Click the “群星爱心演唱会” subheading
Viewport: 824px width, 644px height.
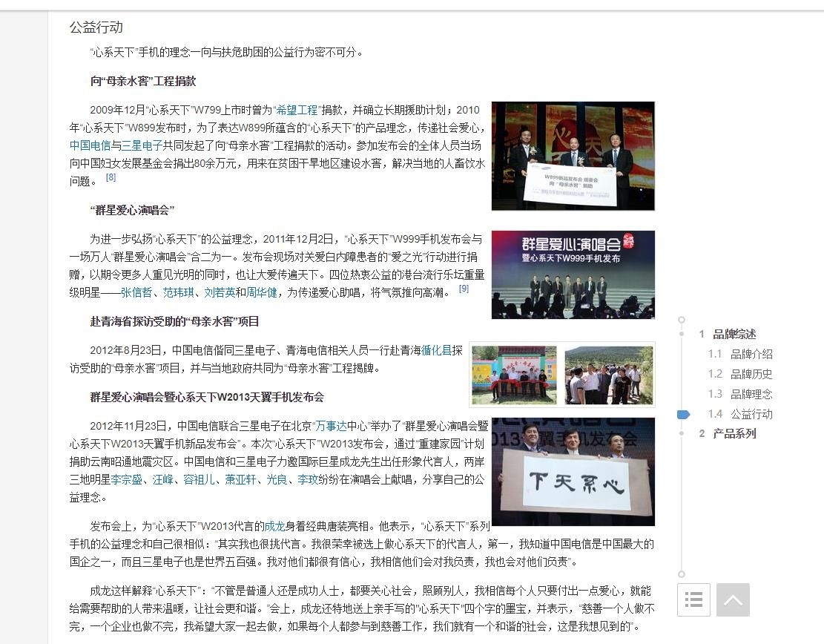click(x=132, y=210)
